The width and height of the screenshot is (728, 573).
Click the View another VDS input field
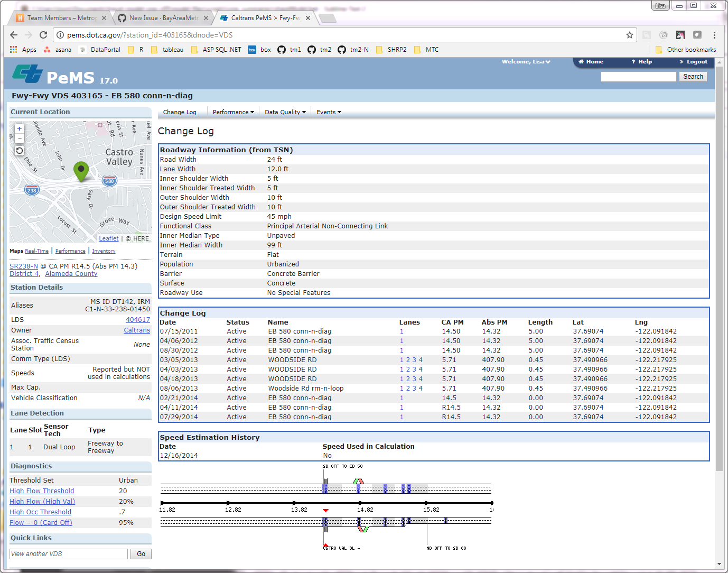point(69,554)
